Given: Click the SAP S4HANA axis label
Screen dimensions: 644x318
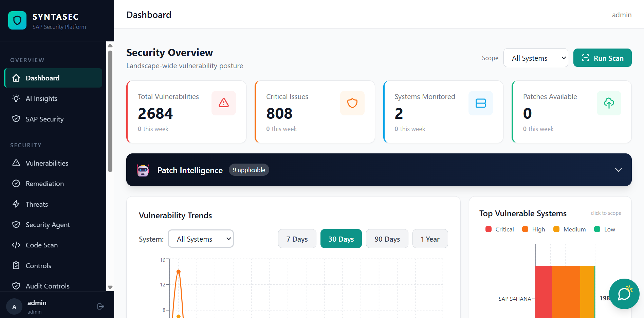Looking at the screenshot, I should (x=515, y=299).
